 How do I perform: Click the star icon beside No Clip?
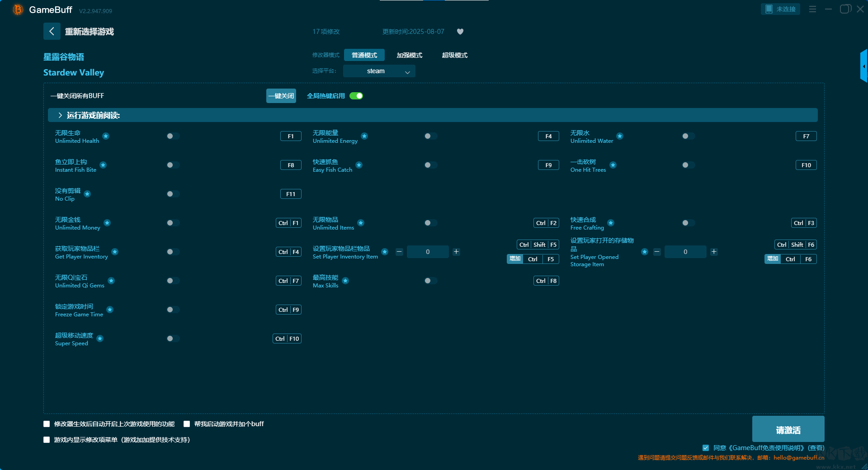pyautogui.click(x=87, y=194)
